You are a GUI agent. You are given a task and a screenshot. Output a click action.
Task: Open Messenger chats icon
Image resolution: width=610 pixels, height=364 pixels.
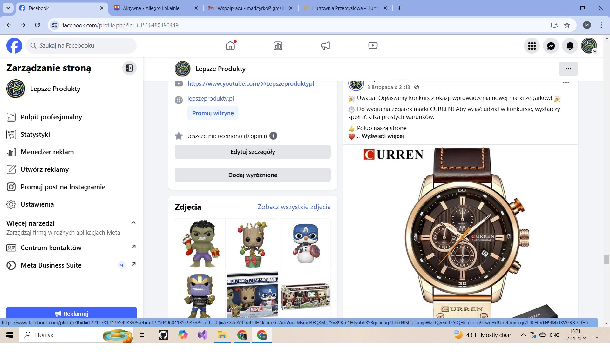[551, 46]
